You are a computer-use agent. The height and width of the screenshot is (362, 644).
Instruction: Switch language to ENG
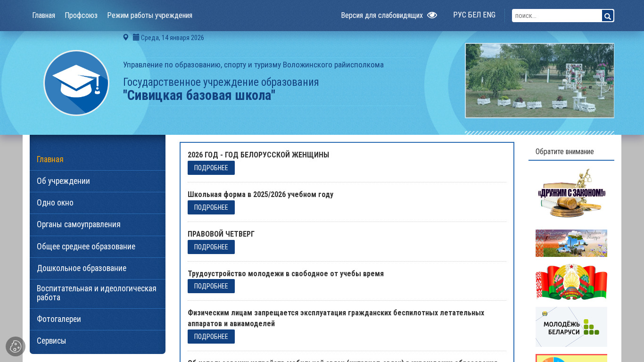[x=489, y=15]
